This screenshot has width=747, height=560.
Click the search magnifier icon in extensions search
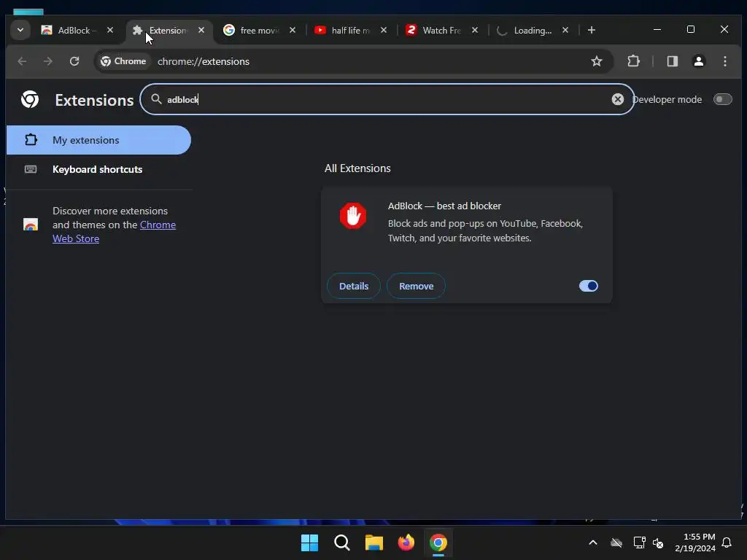156,98
